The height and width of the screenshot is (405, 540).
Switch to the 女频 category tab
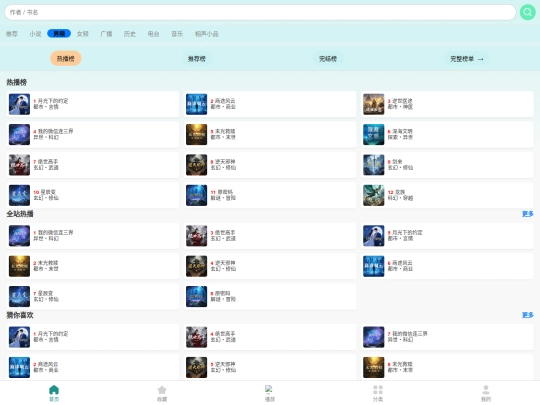tap(83, 34)
